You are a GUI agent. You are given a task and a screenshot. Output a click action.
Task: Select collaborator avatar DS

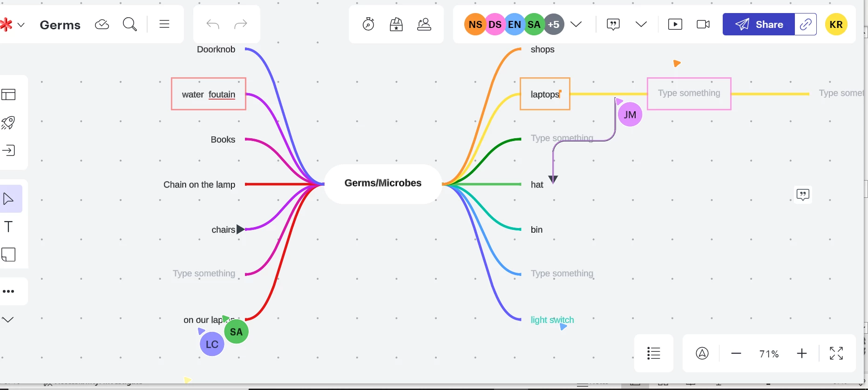[x=495, y=25]
